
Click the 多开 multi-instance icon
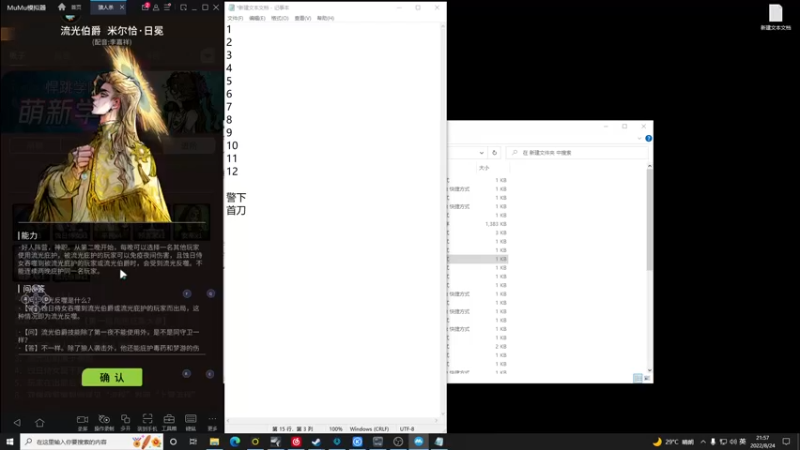coord(126,422)
